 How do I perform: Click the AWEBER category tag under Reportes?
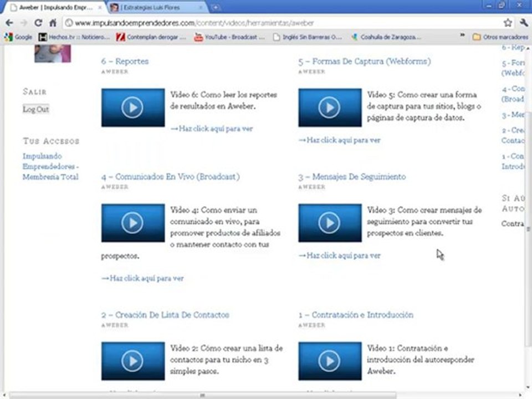[115, 71]
